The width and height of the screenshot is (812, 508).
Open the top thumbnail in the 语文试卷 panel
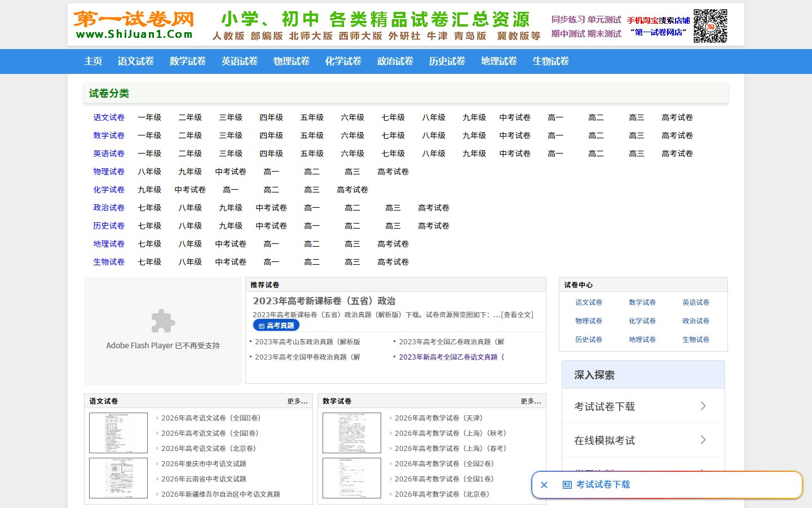(118, 433)
